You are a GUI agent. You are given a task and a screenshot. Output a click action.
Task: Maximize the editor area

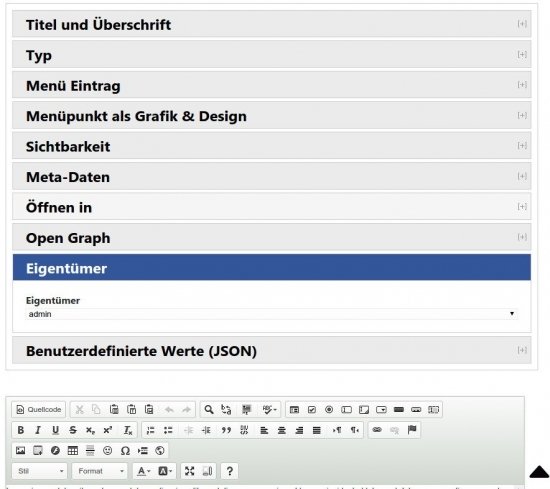pyautogui.click(x=189, y=471)
